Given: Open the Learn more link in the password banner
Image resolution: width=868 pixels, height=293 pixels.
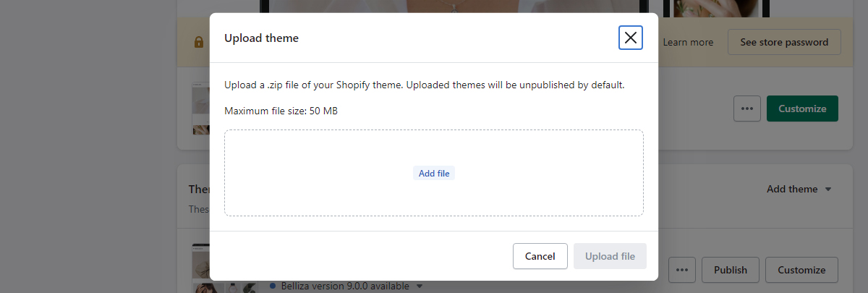Looking at the screenshot, I should point(688,42).
